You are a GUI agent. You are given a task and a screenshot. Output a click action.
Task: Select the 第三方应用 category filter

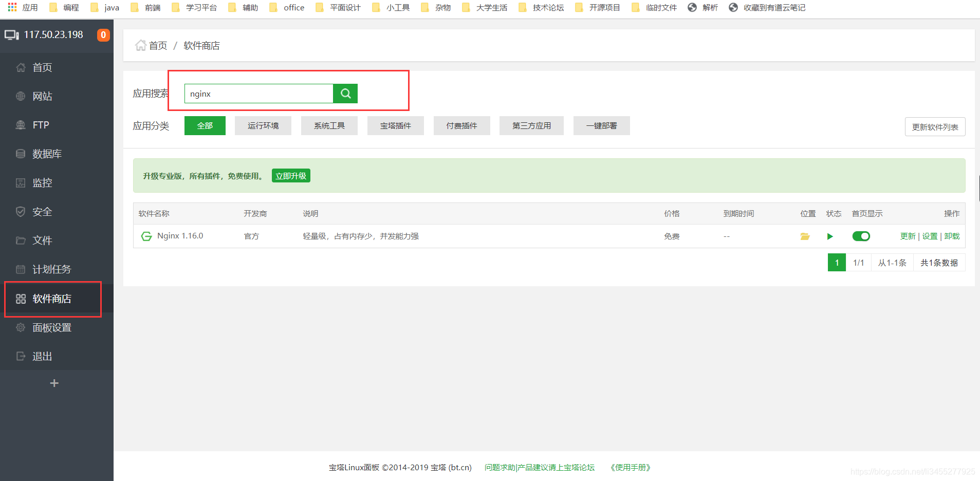click(531, 125)
